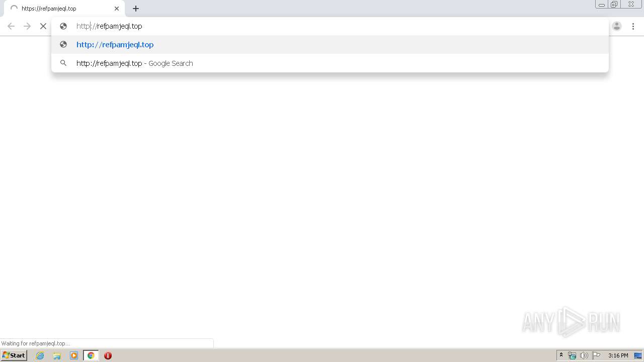
Task: Open a new tab
Action: click(x=136, y=9)
